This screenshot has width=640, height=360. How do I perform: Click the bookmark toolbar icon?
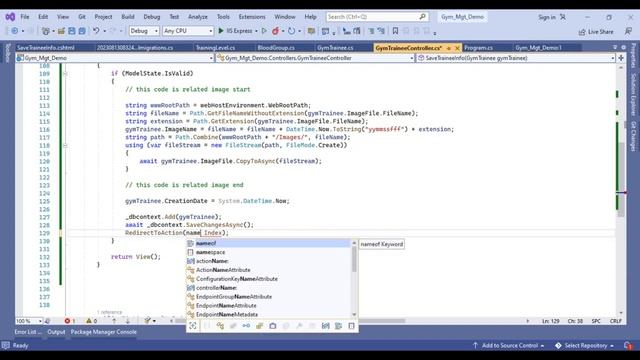395,31
